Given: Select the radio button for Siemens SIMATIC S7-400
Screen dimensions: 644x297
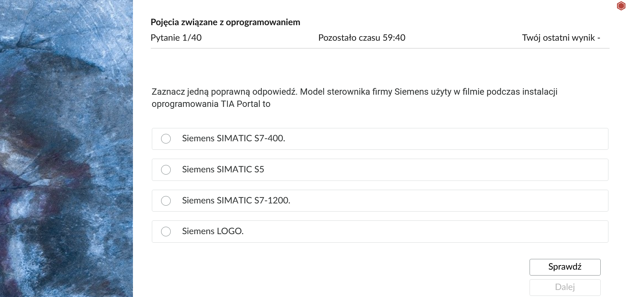Looking at the screenshot, I should [x=166, y=139].
